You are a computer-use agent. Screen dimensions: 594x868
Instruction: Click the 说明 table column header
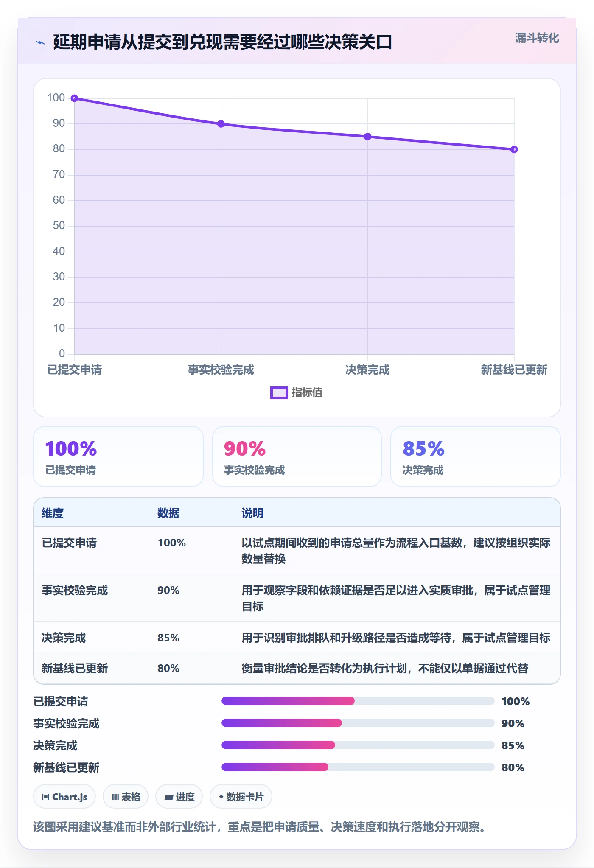[252, 513]
